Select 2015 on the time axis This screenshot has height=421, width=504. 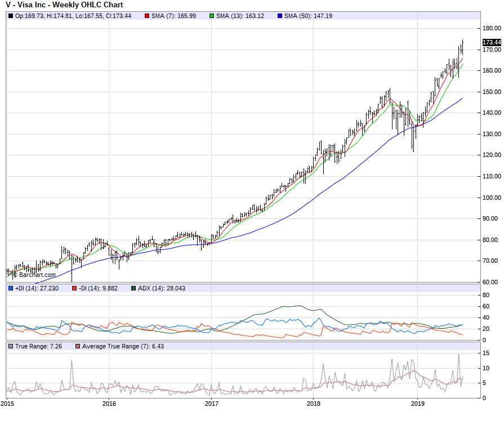point(7,404)
